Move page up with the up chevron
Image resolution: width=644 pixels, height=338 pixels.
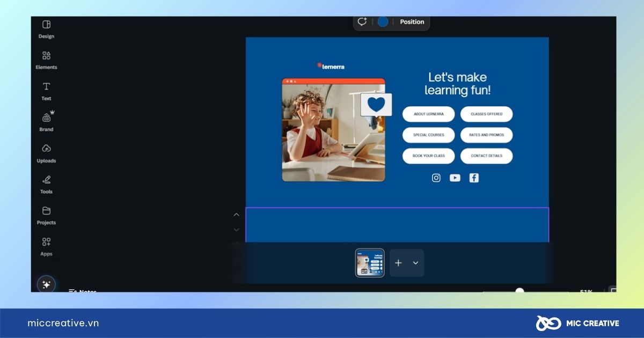tap(236, 215)
